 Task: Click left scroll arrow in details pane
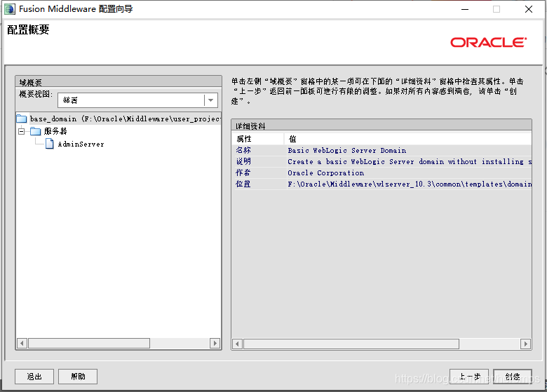(x=237, y=344)
